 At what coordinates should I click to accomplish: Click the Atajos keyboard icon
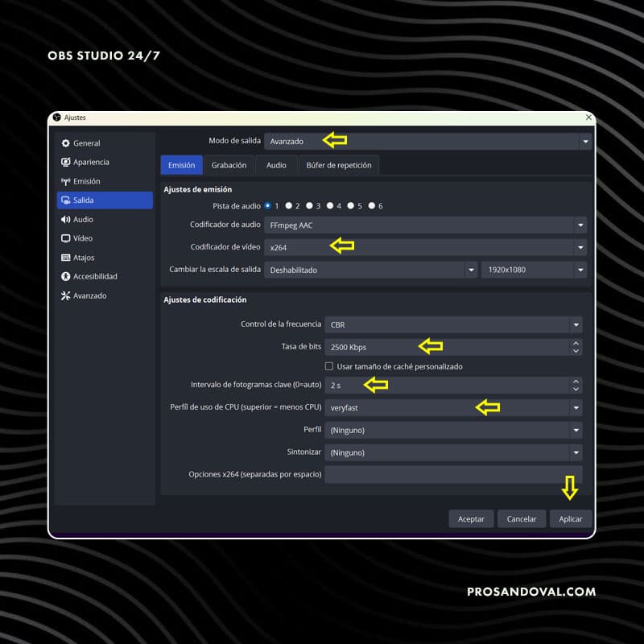[x=65, y=258]
